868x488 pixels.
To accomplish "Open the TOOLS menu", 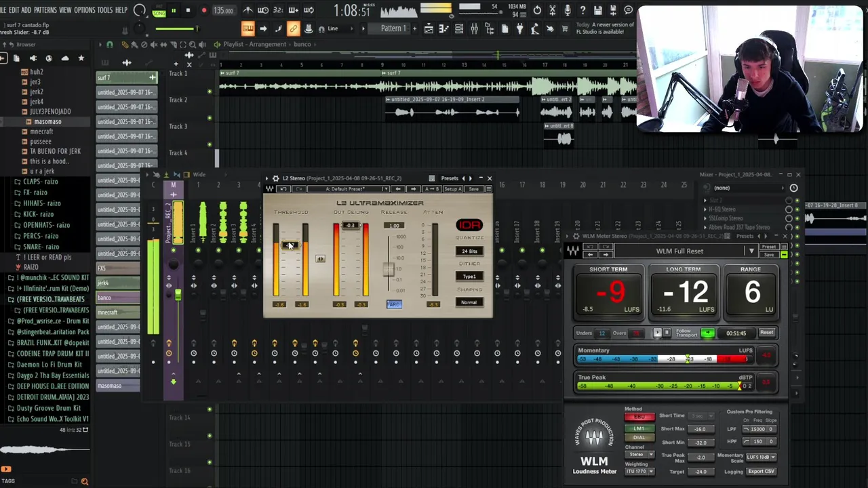I will [x=105, y=10].
